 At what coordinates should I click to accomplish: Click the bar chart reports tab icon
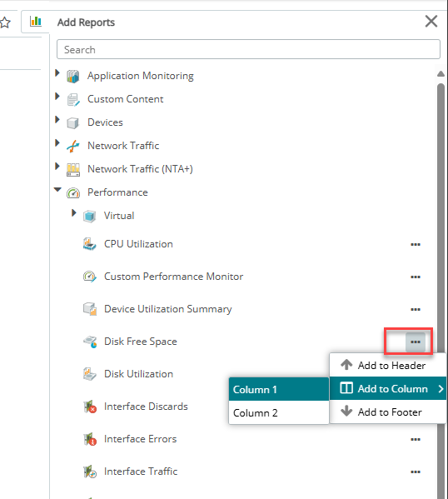click(36, 22)
